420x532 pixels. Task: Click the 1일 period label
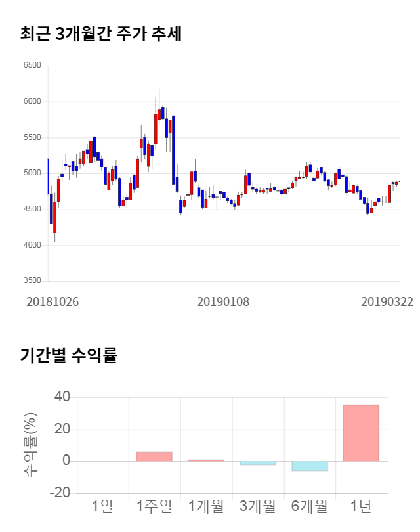point(102,506)
